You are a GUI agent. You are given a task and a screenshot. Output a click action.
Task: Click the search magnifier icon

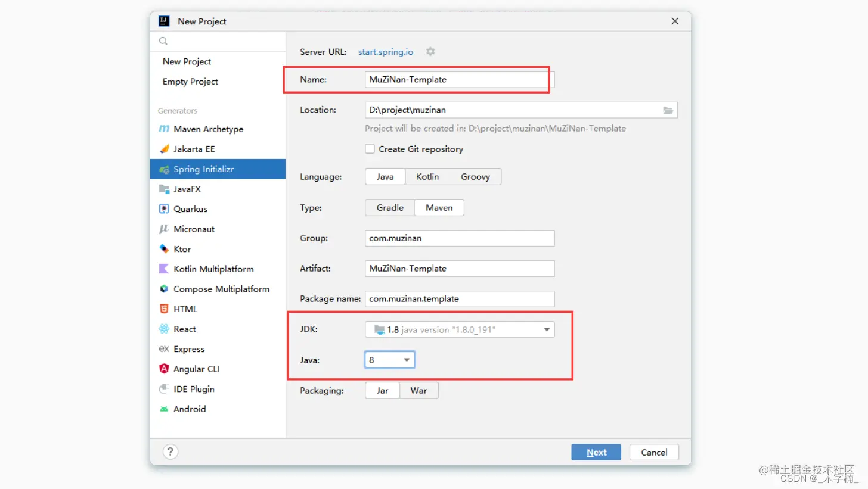[x=163, y=41]
